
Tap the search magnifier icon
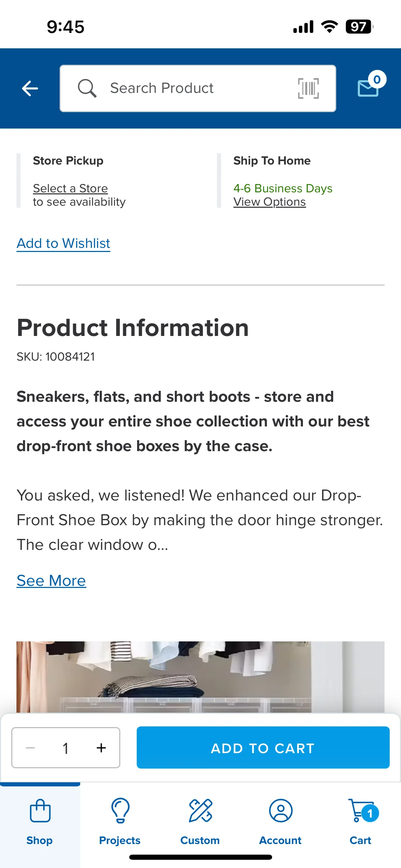(x=87, y=88)
